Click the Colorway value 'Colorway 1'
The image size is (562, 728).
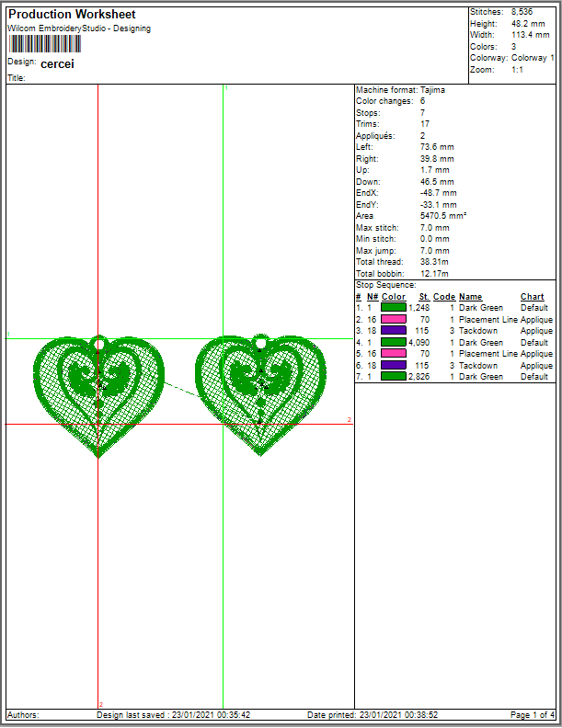click(533, 58)
